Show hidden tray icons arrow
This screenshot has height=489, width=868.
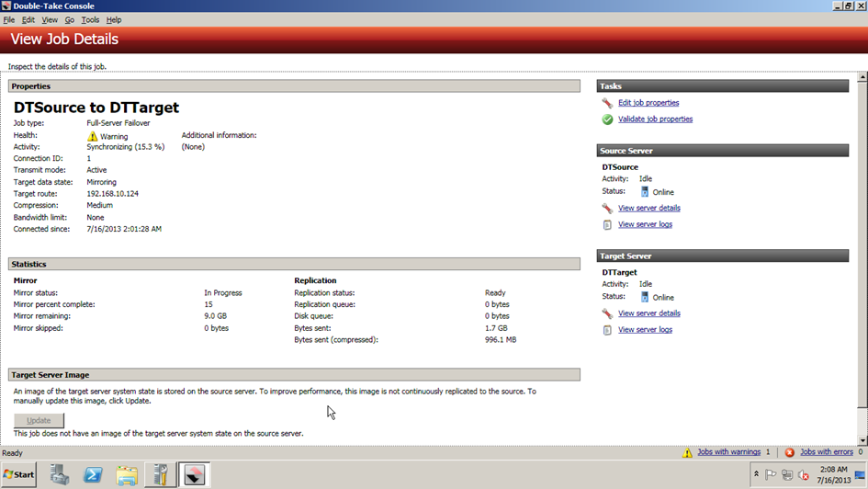(756, 474)
